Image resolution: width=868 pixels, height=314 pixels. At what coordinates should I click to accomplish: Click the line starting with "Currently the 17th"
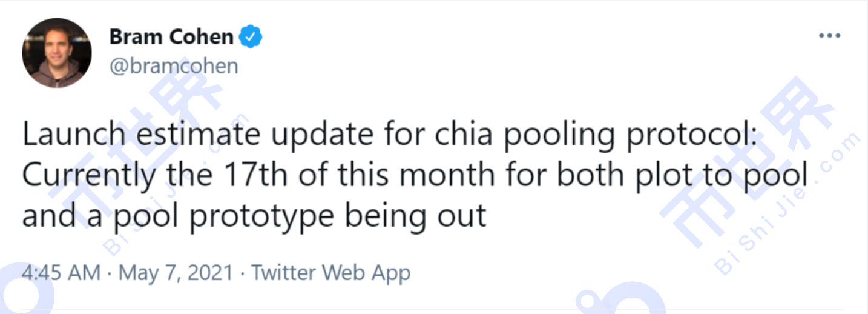[415, 176]
